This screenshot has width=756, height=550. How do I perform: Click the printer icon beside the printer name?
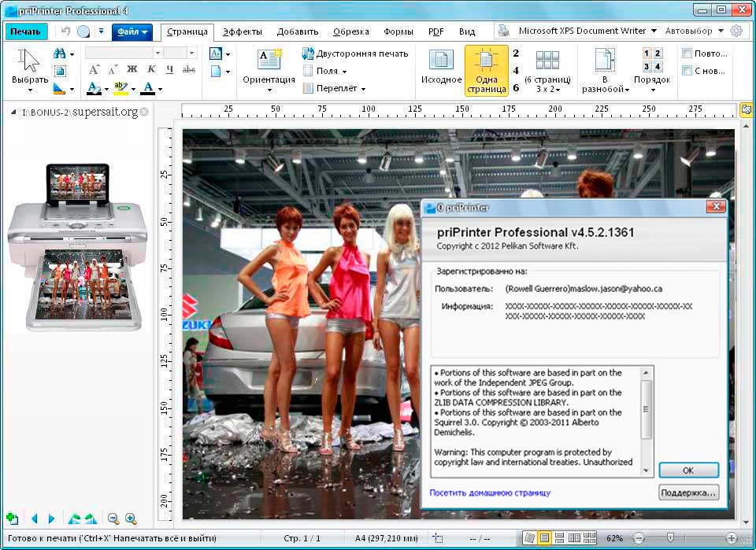click(x=504, y=31)
